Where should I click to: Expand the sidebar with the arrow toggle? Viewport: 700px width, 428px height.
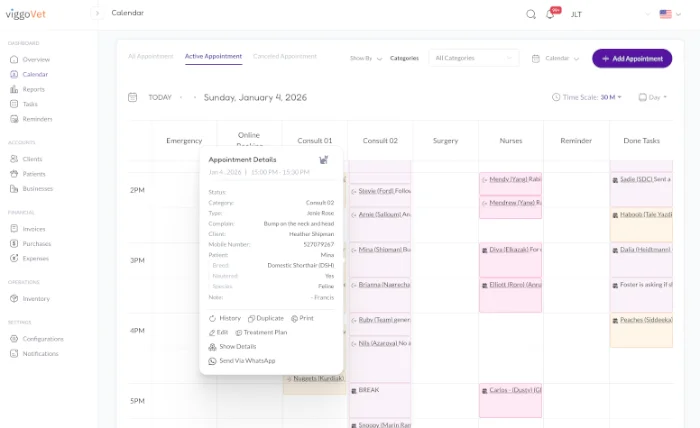(x=97, y=13)
